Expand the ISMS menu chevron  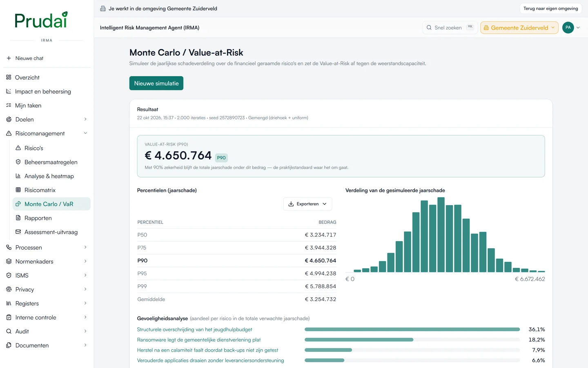coord(85,275)
